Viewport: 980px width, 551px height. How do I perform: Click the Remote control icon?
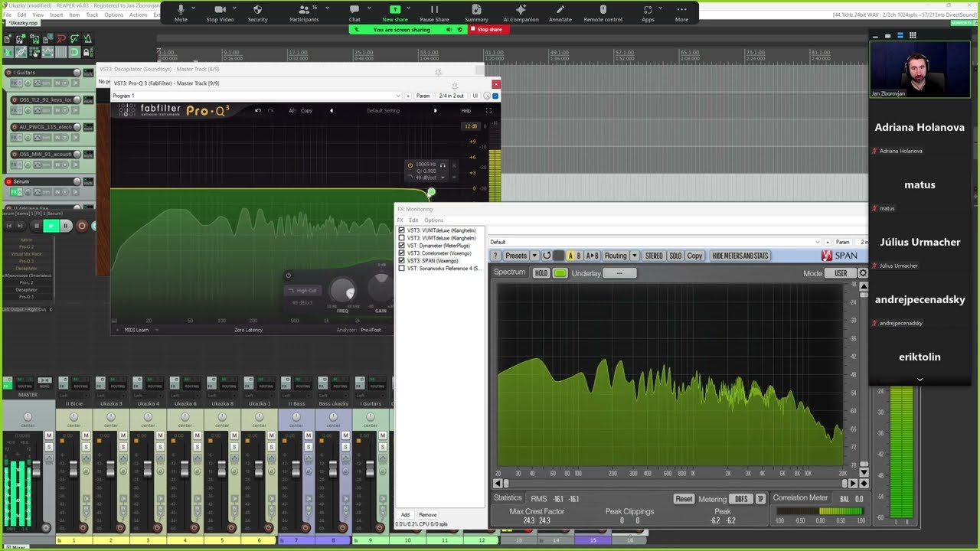(603, 9)
